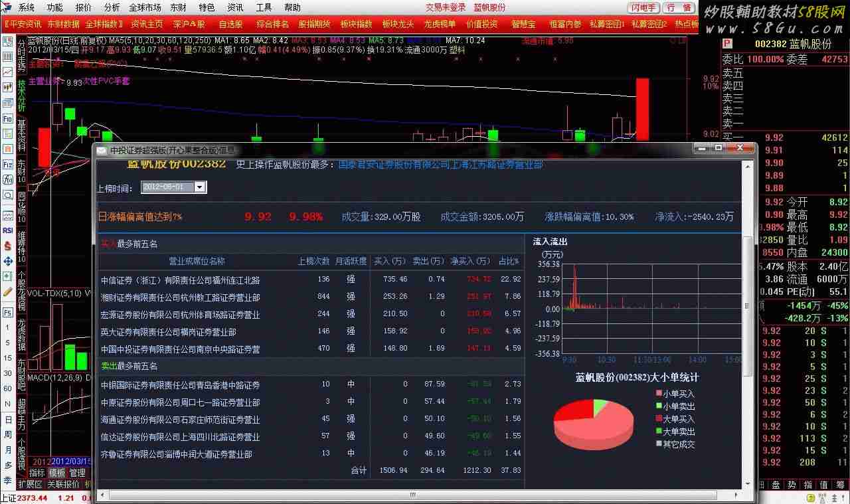Select the 指标 tab below the chart
Viewport: 850px width, 504px height.
37,473
